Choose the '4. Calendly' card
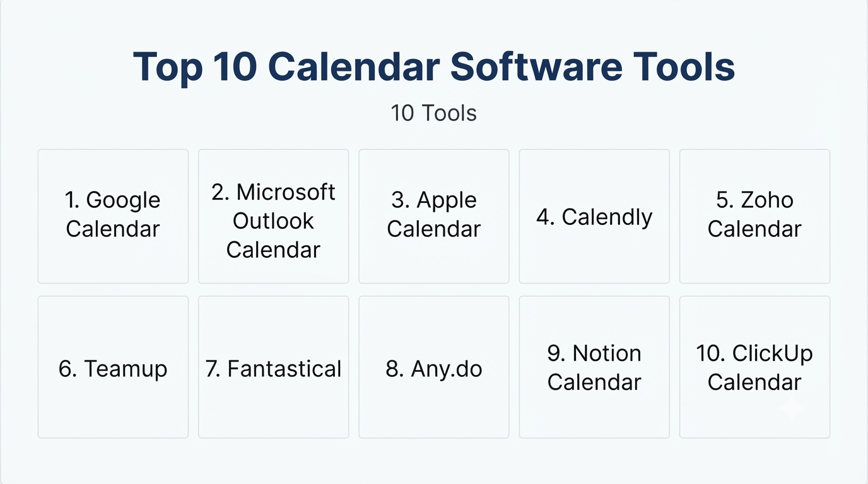868x484 pixels. click(594, 216)
